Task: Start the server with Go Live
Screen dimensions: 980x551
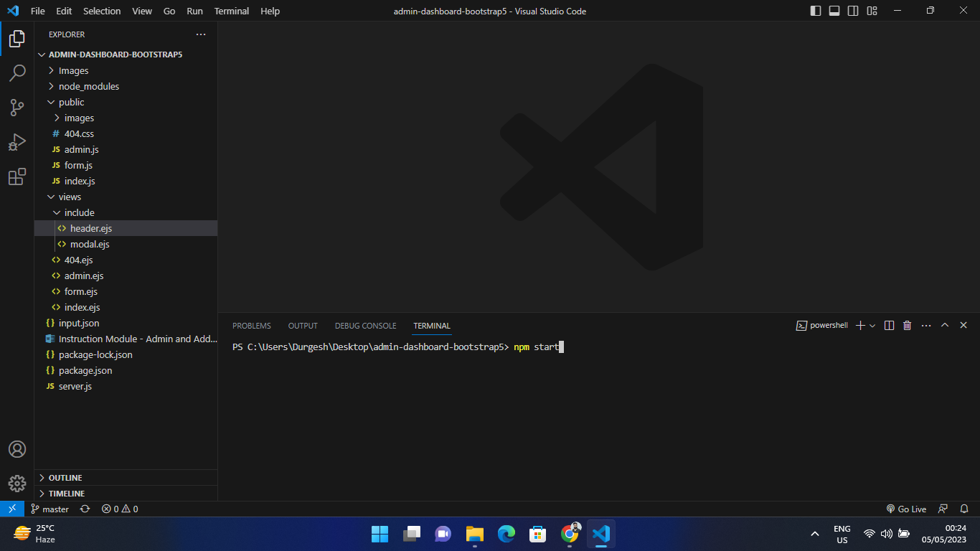Action: click(x=906, y=509)
